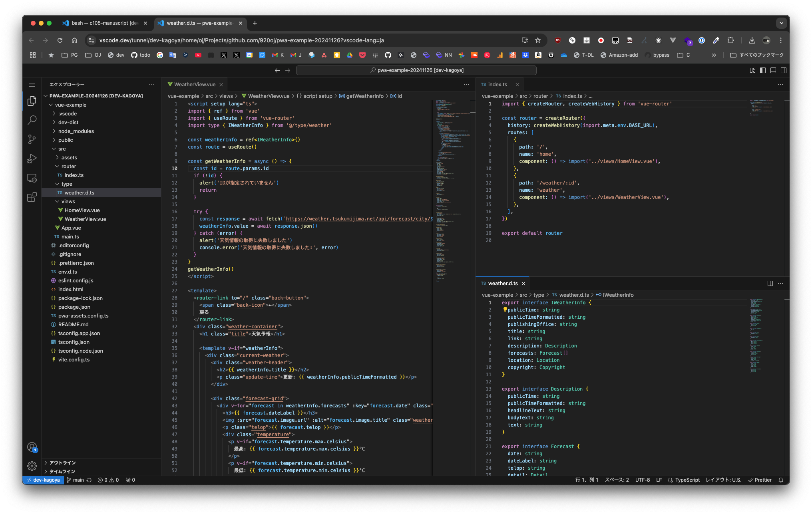Image resolution: width=812 pixels, height=514 pixels.
Task: Expand the public folder
Action: point(66,140)
